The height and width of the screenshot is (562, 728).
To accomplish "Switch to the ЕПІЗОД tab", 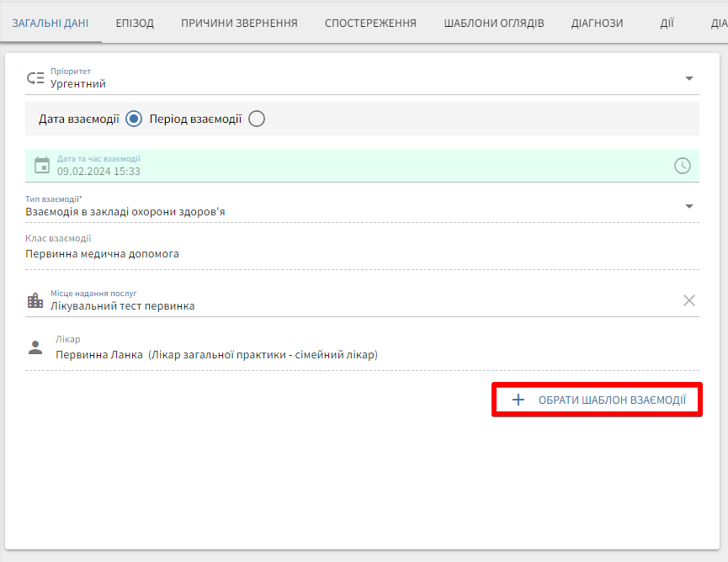I will 135,23.
